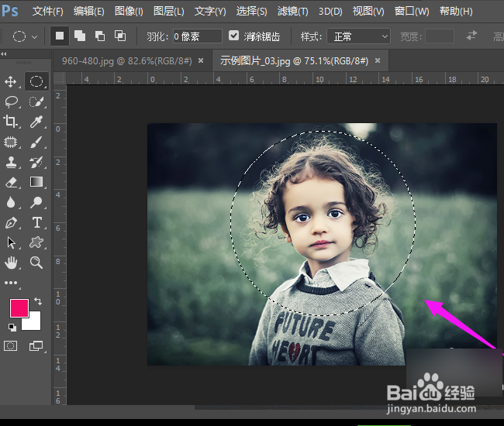This screenshot has height=426, width=504.
Task: Select the Crop tool
Action: [11, 122]
